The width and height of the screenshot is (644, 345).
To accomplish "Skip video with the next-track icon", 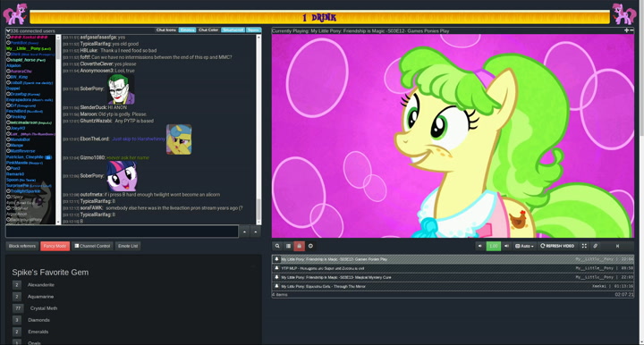I will pyautogui.click(x=617, y=246).
